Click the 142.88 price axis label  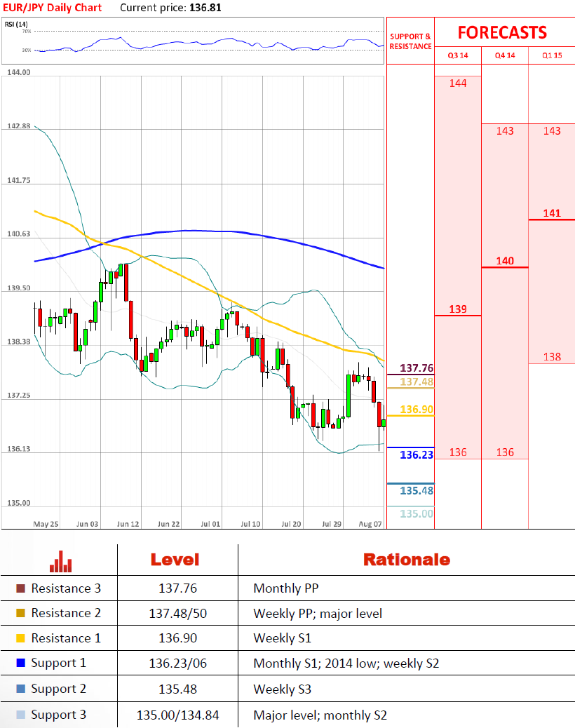pos(18,126)
